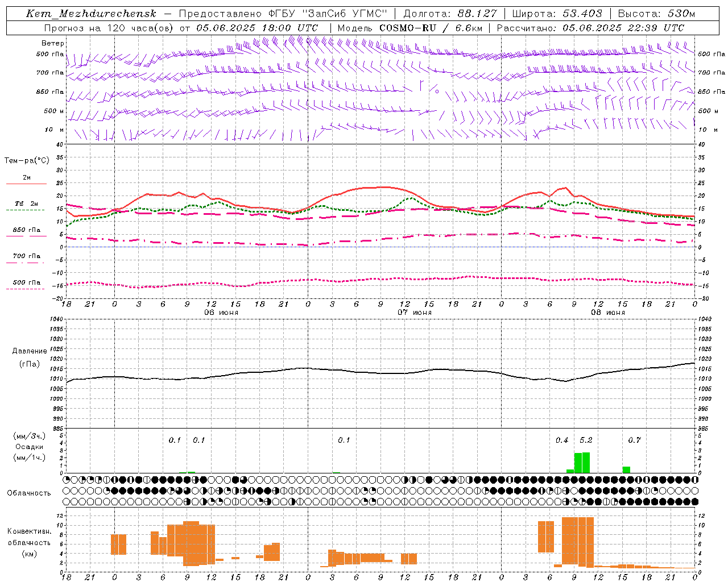Viewport: 728px width, 582px height.
Task: Click the green precipitation bar below '0.7'
Action: [626, 470]
